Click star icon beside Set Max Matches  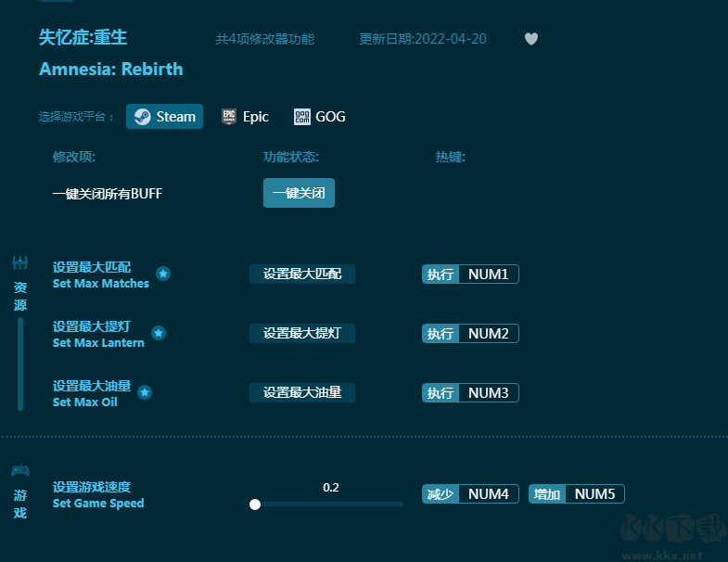pos(163,274)
